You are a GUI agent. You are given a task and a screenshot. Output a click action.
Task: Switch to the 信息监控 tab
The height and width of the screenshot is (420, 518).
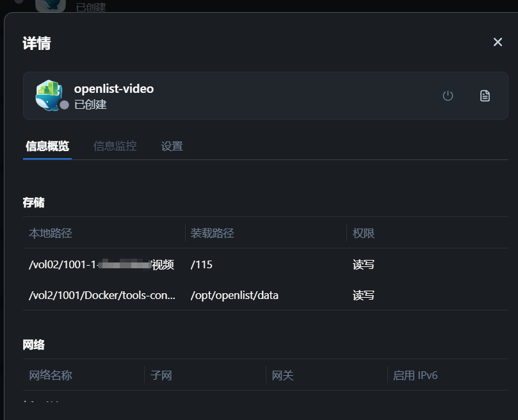point(116,145)
